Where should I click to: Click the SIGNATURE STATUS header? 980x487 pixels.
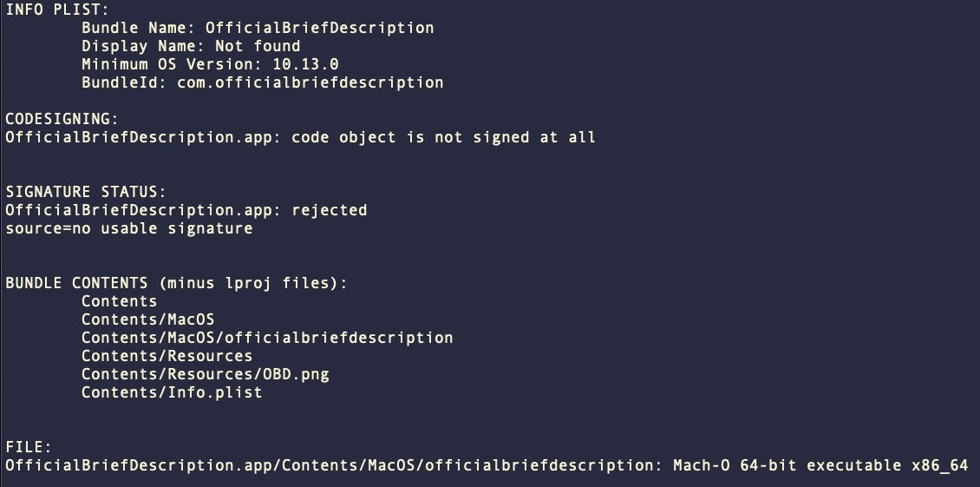[x=86, y=192]
